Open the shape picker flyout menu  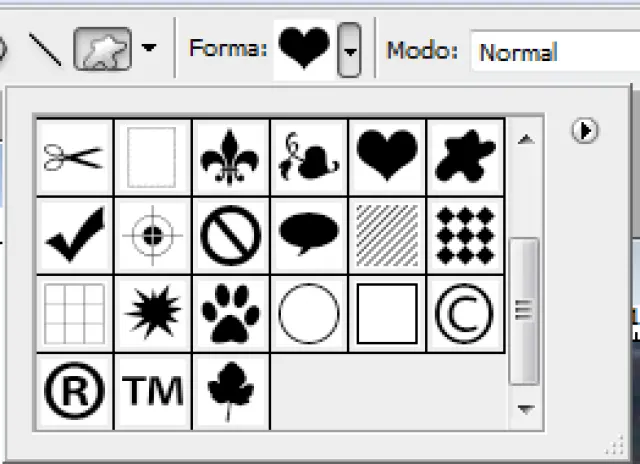point(587,131)
